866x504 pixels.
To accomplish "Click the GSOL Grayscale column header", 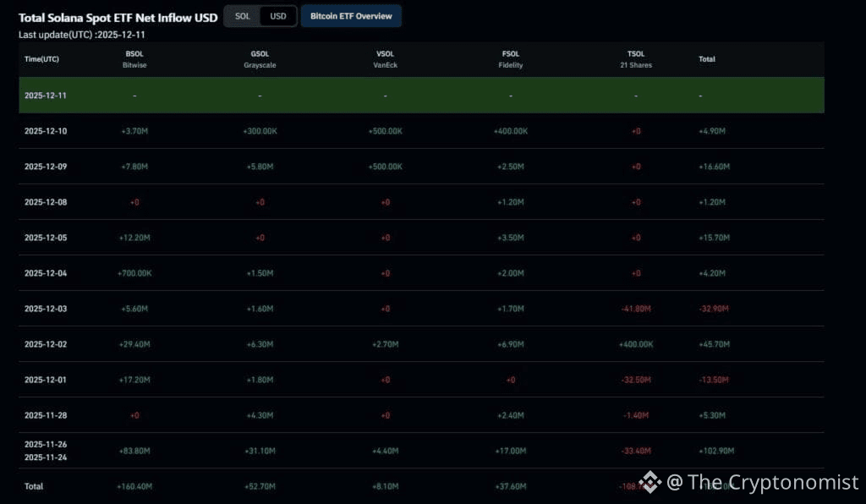I will 260,59.
